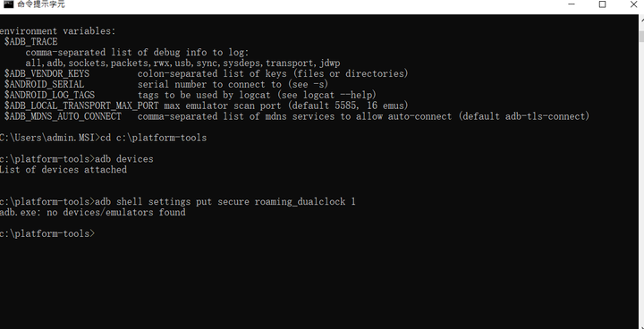Screen dimensions: 644x329
Task: Click the 'adb devices' command text
Action: (124, 159)
